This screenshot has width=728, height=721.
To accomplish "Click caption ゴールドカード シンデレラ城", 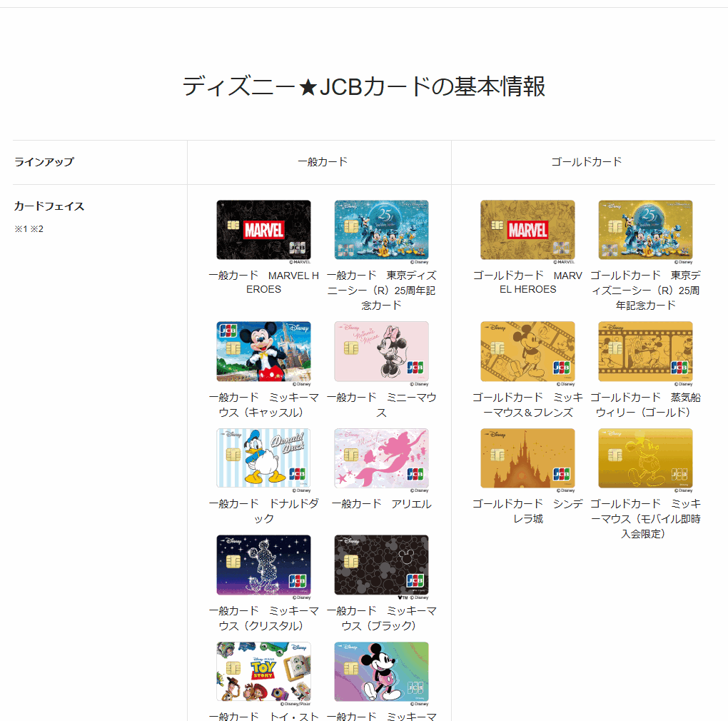I will coord(528,511).
